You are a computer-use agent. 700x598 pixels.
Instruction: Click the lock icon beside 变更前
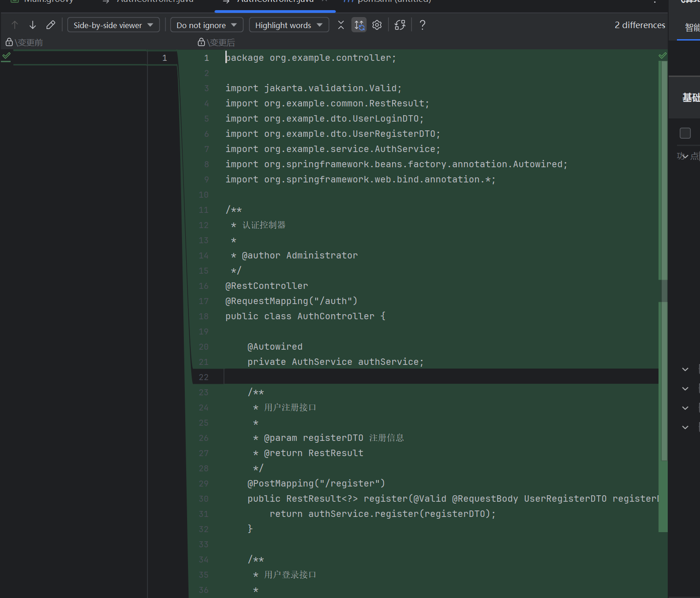click(x=9, y=42)
